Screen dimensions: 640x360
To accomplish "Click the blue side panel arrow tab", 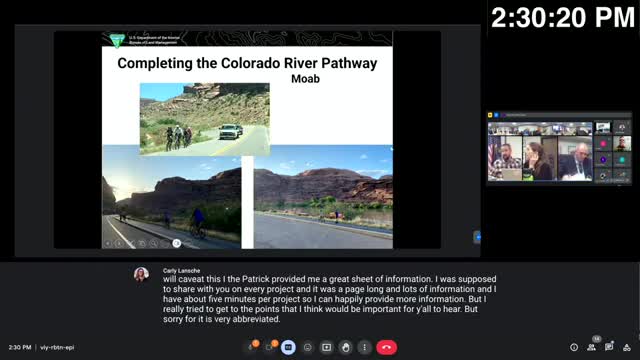I will point(477,237).
